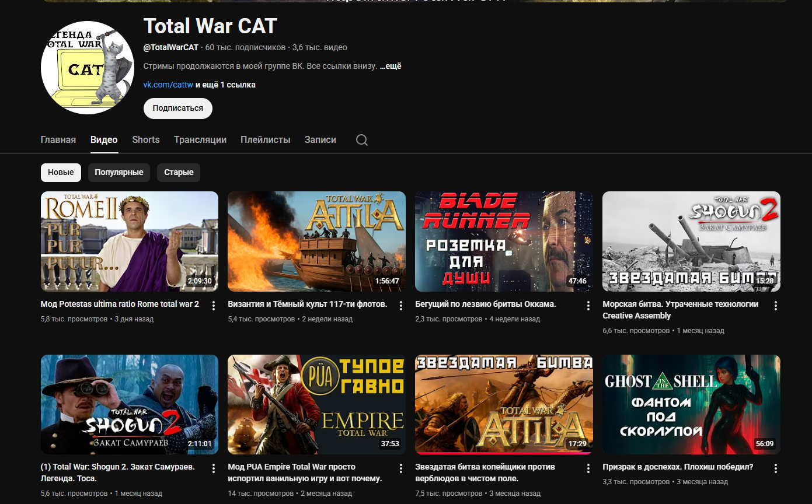Select the Новые sort filter chip
Viewport: 812px width, 504px height.
click(61, 173)
